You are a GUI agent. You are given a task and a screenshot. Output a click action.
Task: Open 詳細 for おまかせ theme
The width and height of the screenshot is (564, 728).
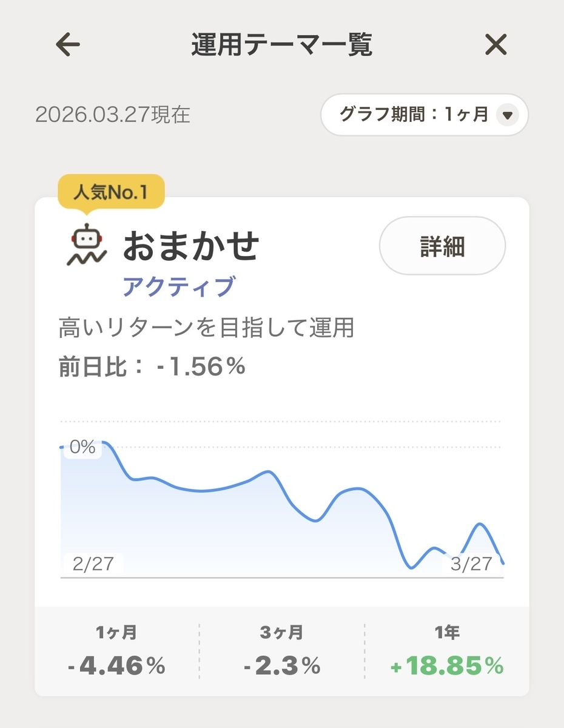pos(442,246)
